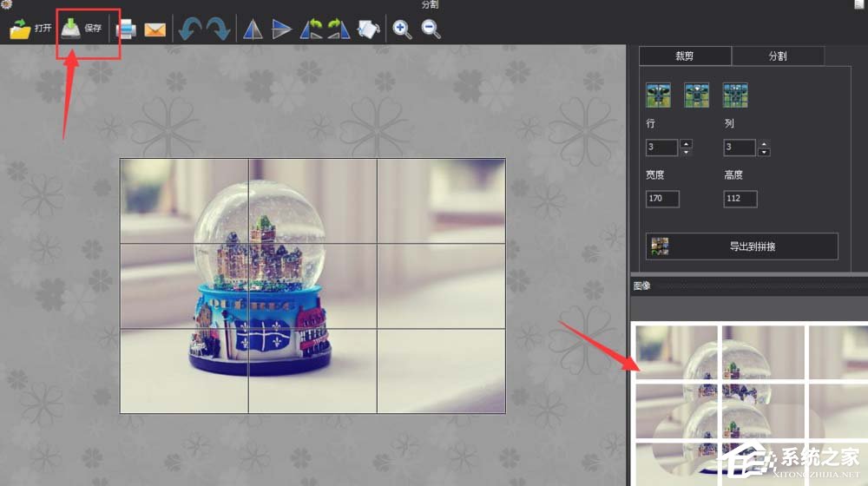
Task: Decrease the 行 rows value
Action: coord(686,152)
